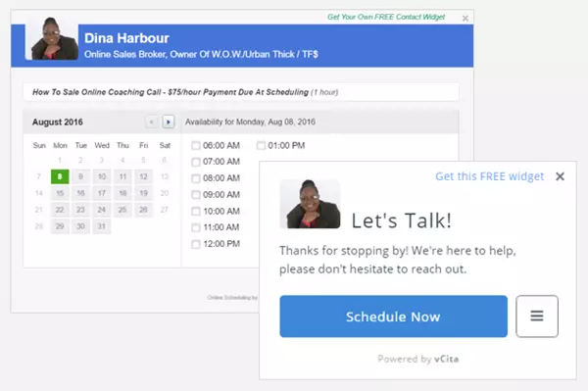Click the Schedule Now button

pos(393,317)
